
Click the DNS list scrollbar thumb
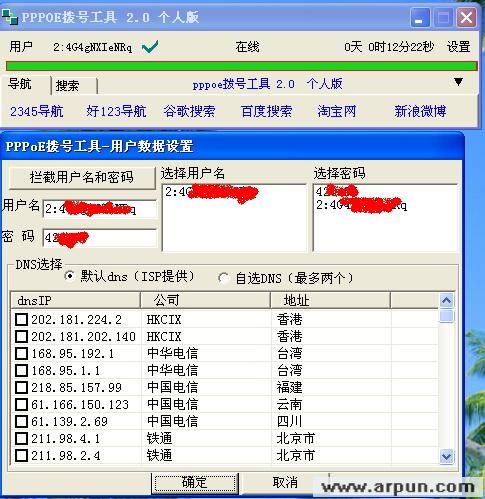click(x=446, y=316)
